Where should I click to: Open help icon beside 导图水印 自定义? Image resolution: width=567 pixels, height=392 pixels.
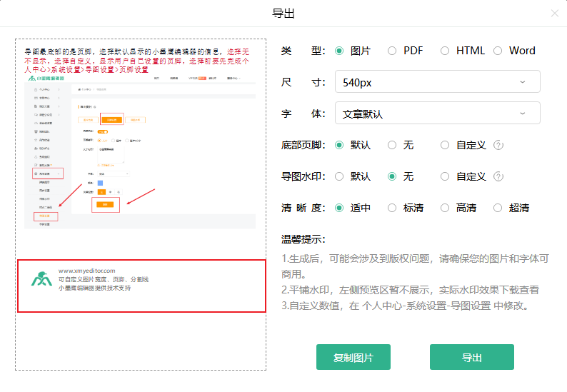pyautogui.click(x=498, y=176)
